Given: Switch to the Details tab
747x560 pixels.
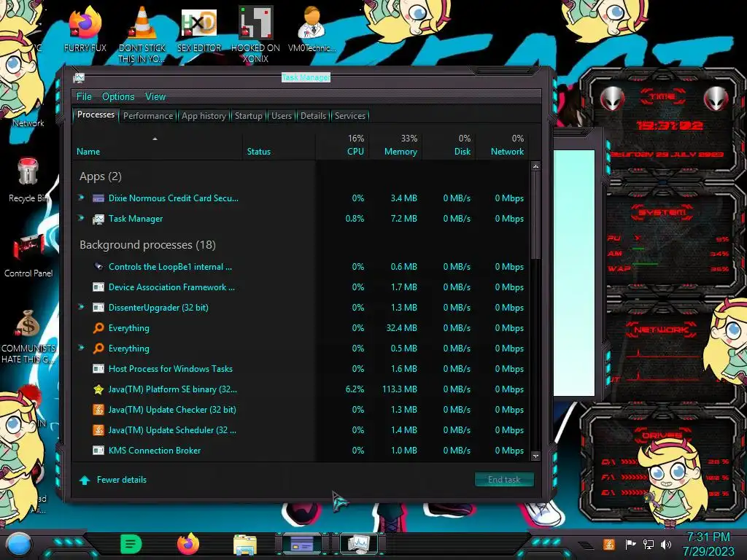Looking at the screenshot, I should point(314,116).
